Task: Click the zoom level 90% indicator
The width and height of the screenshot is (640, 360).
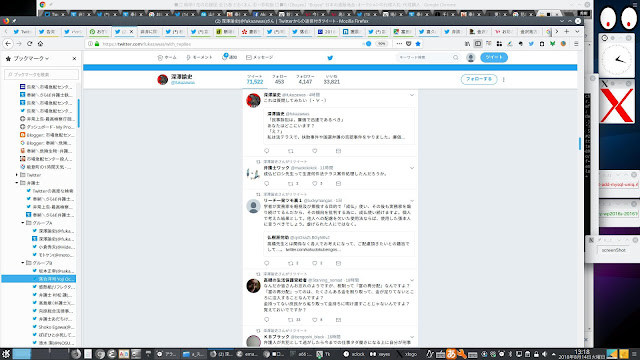Action: (381, 44)
